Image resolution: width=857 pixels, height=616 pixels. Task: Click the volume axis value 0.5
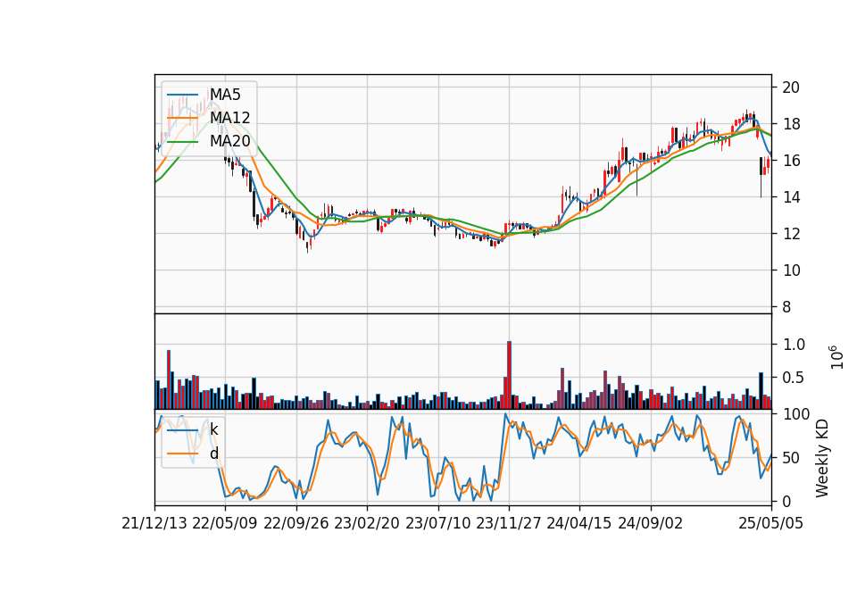(x=795, y=378)
